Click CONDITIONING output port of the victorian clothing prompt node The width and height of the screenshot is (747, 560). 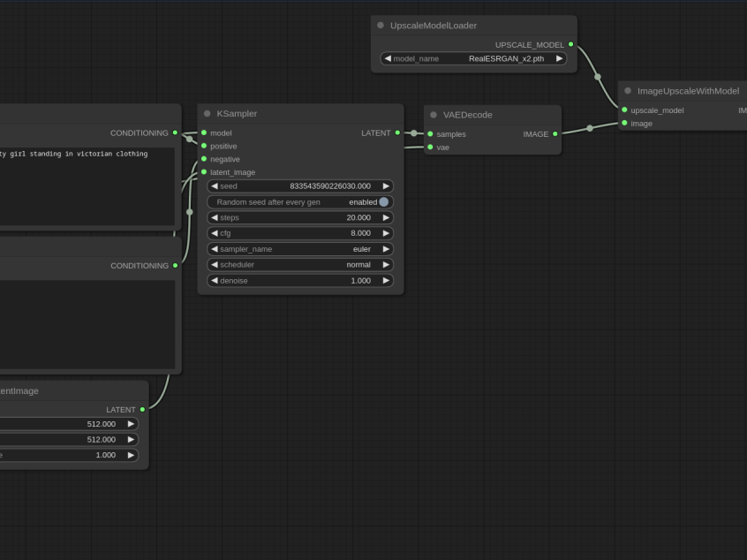pos(175,132)
